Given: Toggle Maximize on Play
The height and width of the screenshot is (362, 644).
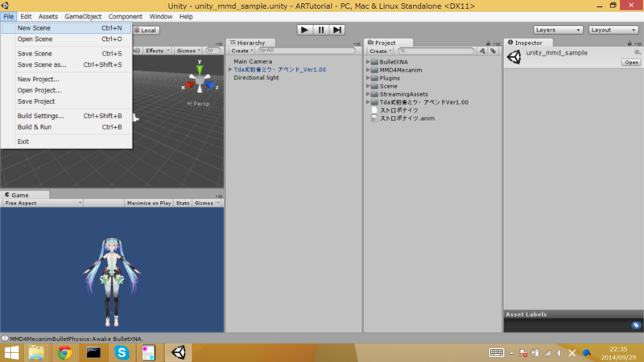Looking at the screenshot, I should pos(149,204).
